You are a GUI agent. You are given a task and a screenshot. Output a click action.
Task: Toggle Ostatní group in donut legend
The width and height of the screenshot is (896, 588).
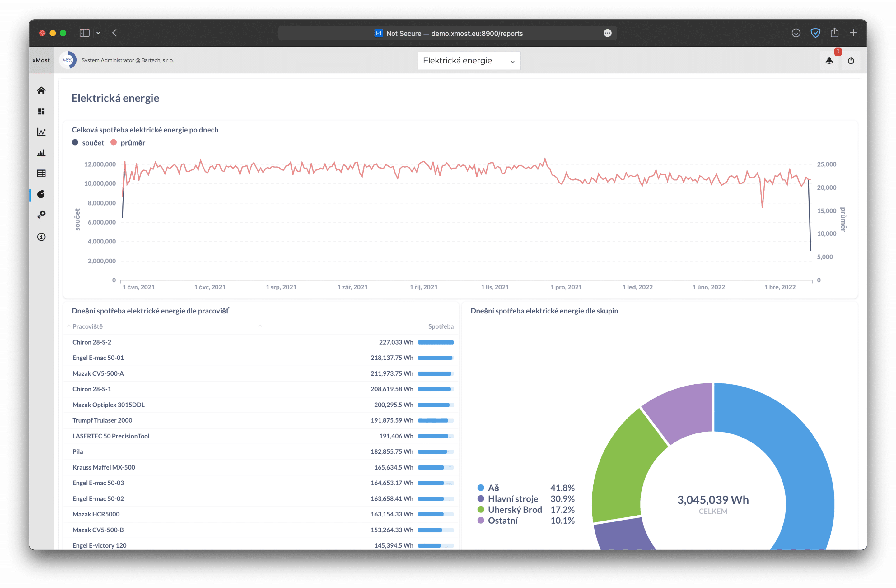tap(526, 520)
